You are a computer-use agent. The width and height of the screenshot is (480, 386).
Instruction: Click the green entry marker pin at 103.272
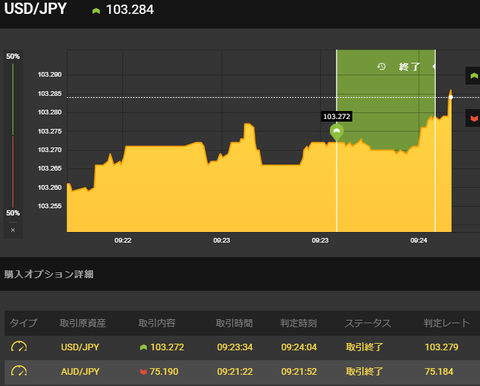pos(337,132)
